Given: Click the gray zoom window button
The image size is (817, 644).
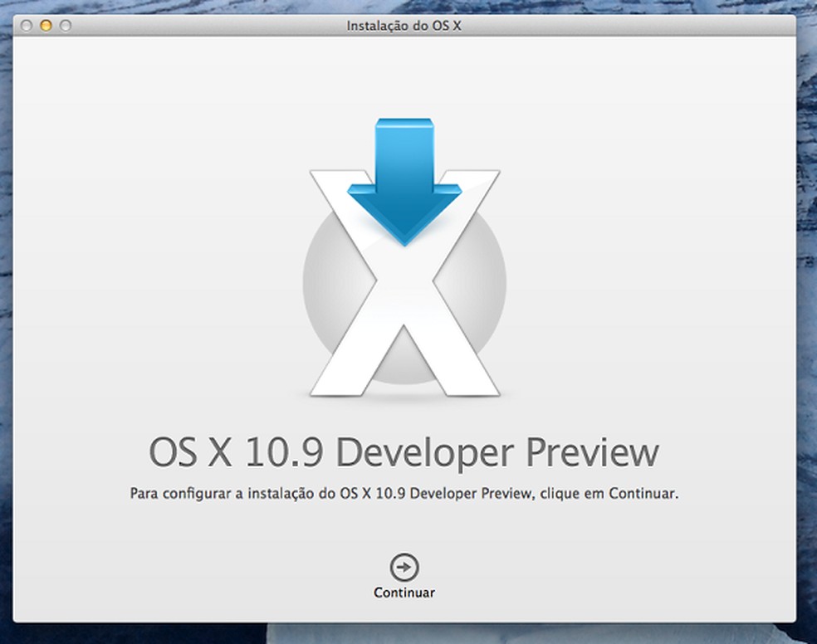Looking at the screenshot, I should tap(65, 25).
